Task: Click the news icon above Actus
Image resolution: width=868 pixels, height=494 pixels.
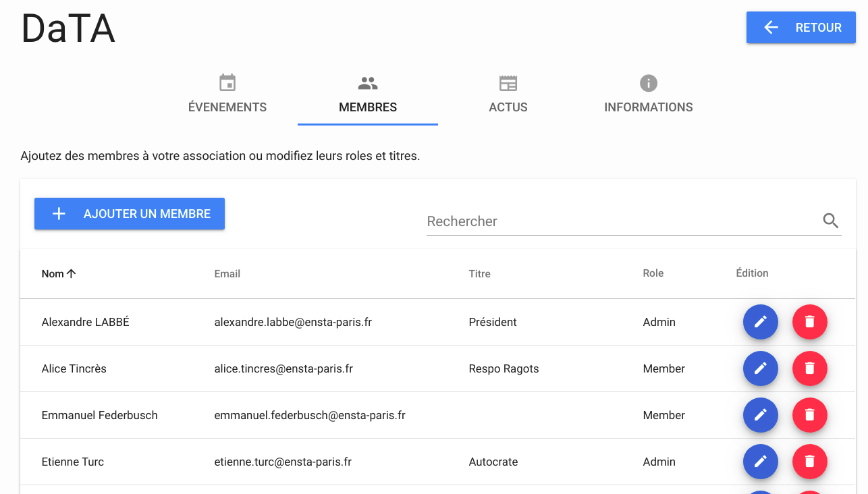Action: [508, 83]
